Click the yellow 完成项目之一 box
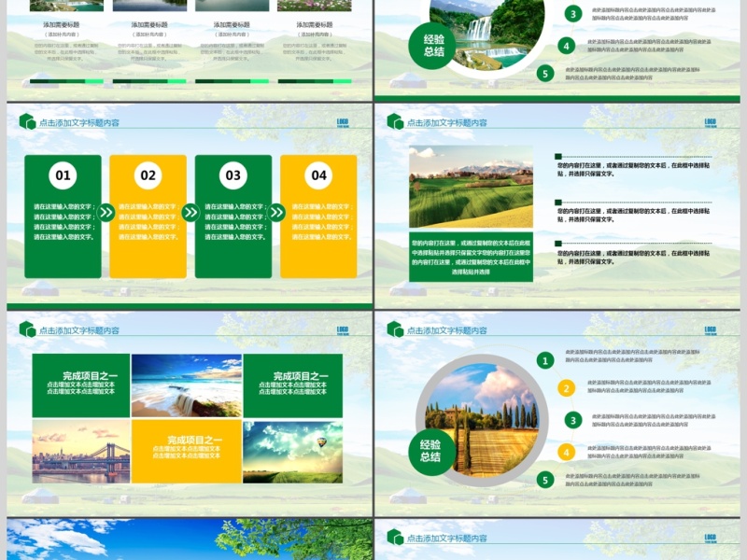The image size is (747, 560). tap(186, 451)
